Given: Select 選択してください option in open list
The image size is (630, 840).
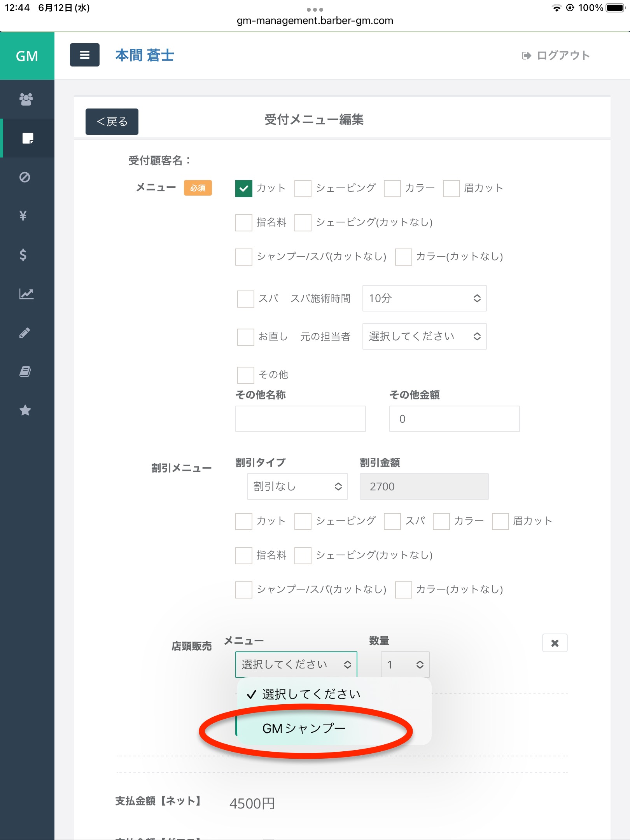Looking at the screenshot, I should 311,694.
